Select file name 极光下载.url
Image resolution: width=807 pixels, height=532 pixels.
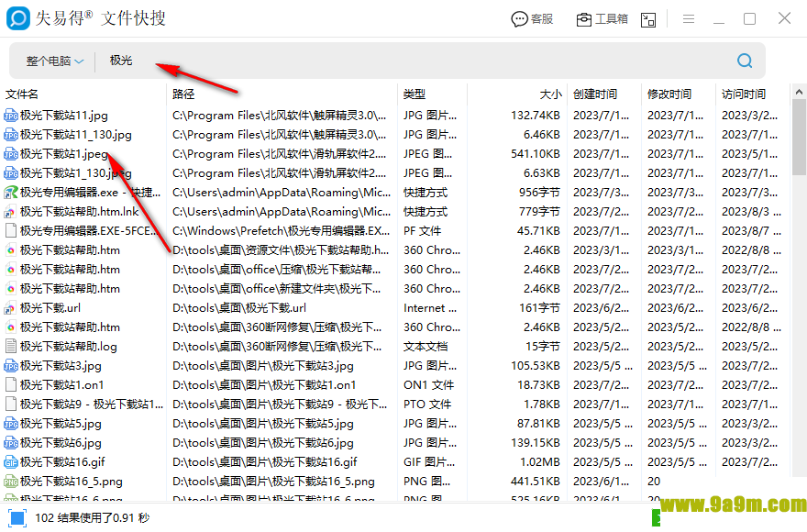coord(50,308)
